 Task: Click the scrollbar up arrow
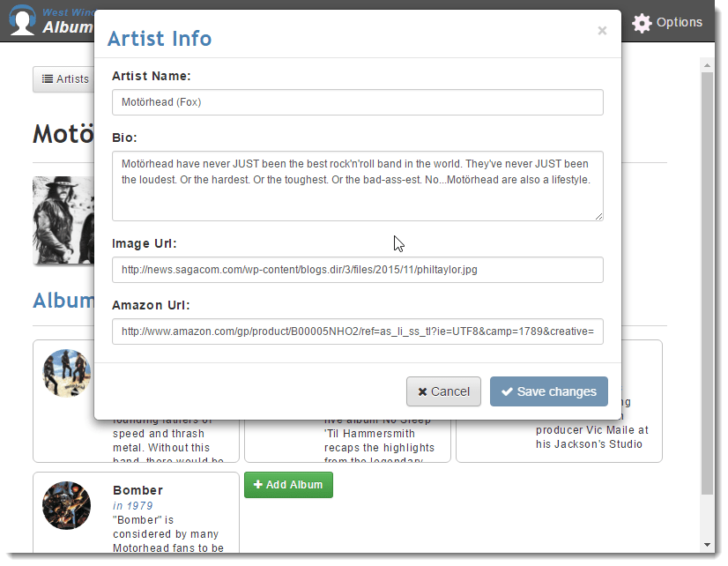point(707,65)
